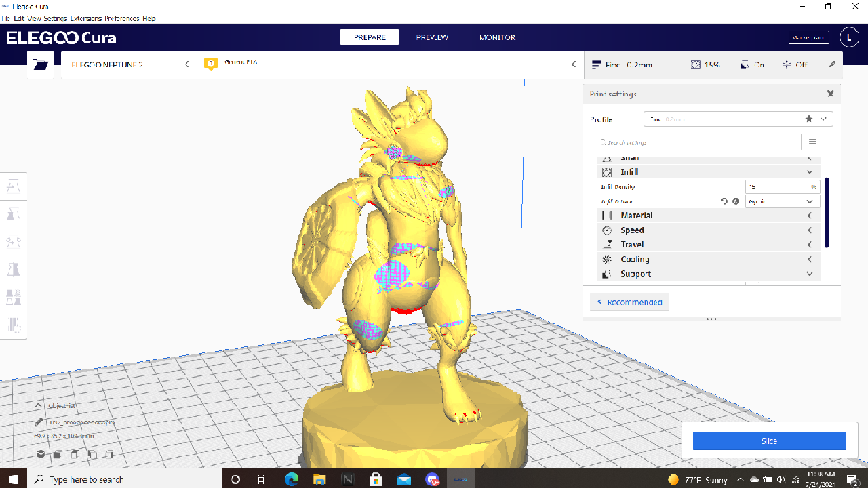This screenshot has width=868, height=488.
Task: Open the Profile dropdown
Action: tap(738, 119)
